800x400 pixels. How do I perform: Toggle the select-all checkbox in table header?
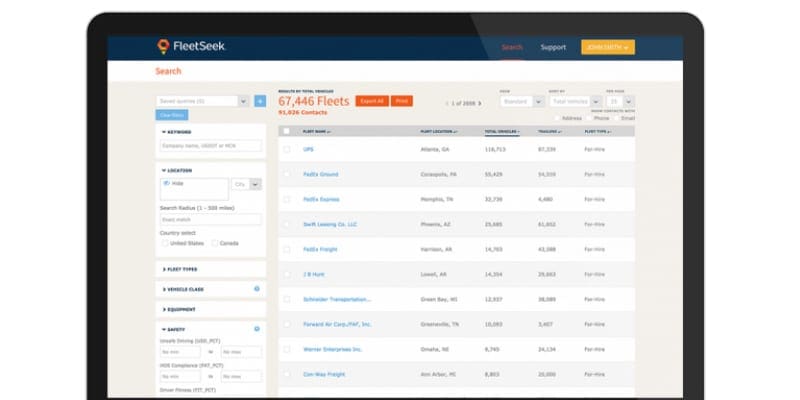[286, 131]
